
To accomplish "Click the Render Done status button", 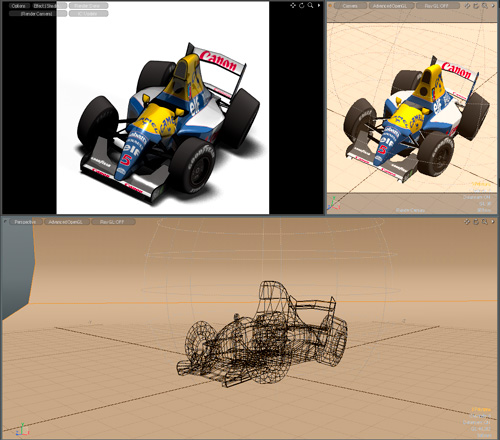I will 89,6.
